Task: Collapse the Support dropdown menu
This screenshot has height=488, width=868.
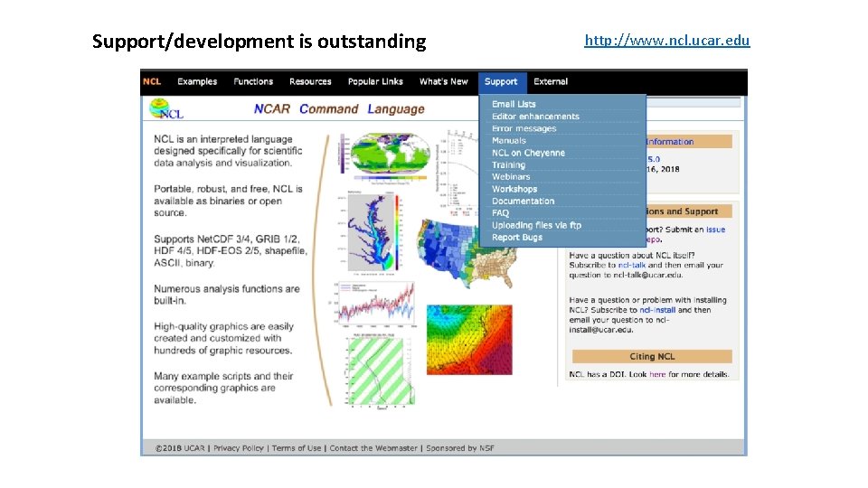Action: pyautogui.click(x=502, y=82)
